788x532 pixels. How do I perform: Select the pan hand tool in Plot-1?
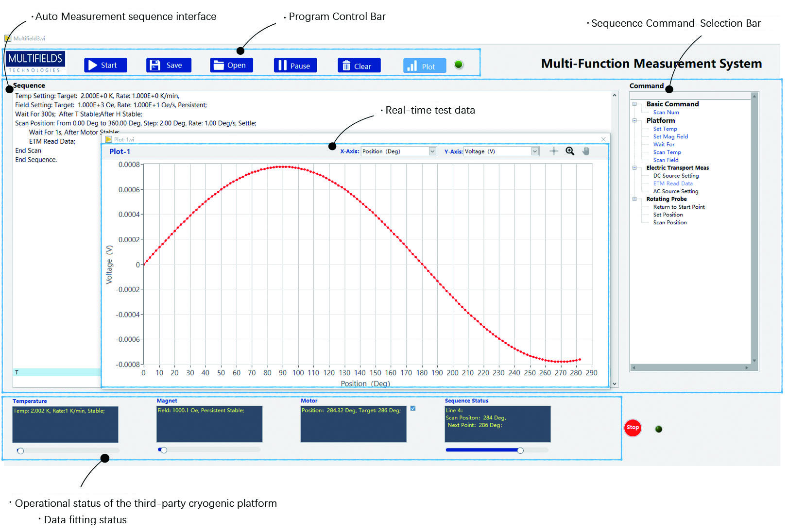point(586,151)
